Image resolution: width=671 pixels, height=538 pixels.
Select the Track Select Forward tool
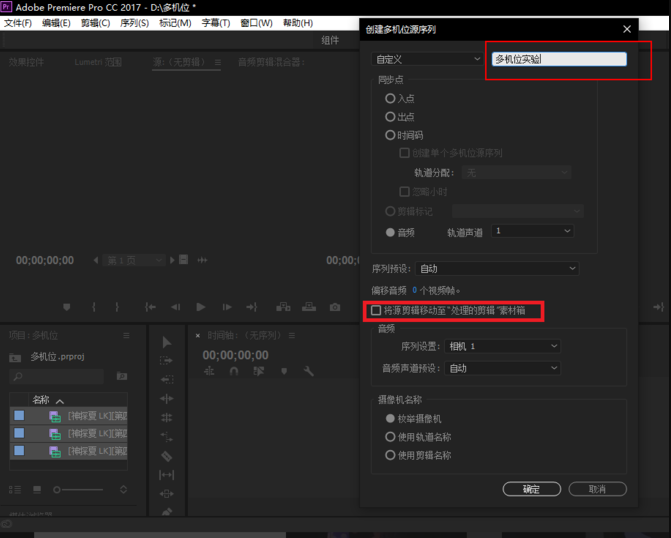166,360
